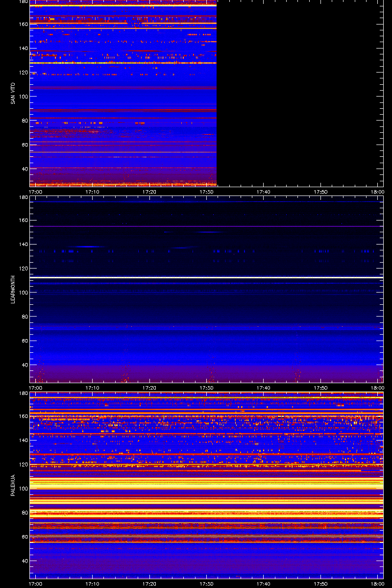Image resolution: width=392 pixels, height=588 pixels.
Task: Click the 17:00 label under Learmonth plot
Action: pos(36,388)
